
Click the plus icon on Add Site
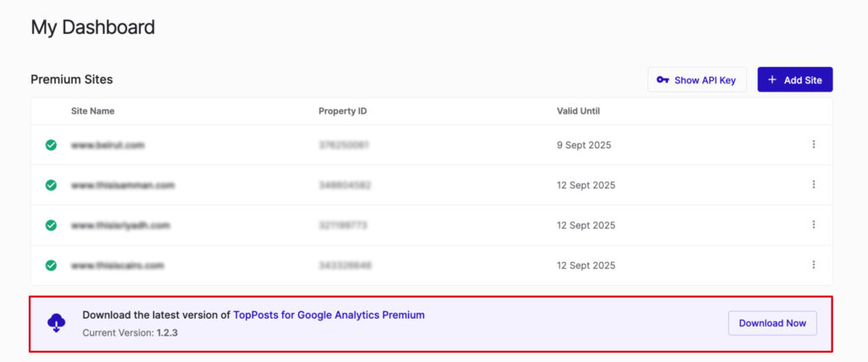(772, 80)
